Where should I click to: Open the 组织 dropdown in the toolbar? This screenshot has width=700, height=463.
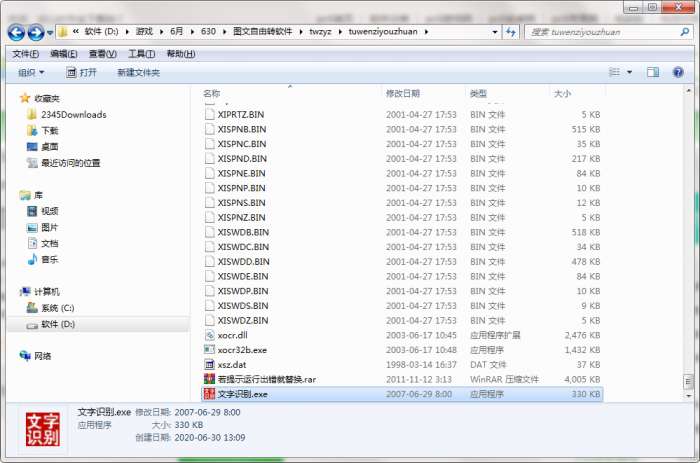click(x=31, y=72)
